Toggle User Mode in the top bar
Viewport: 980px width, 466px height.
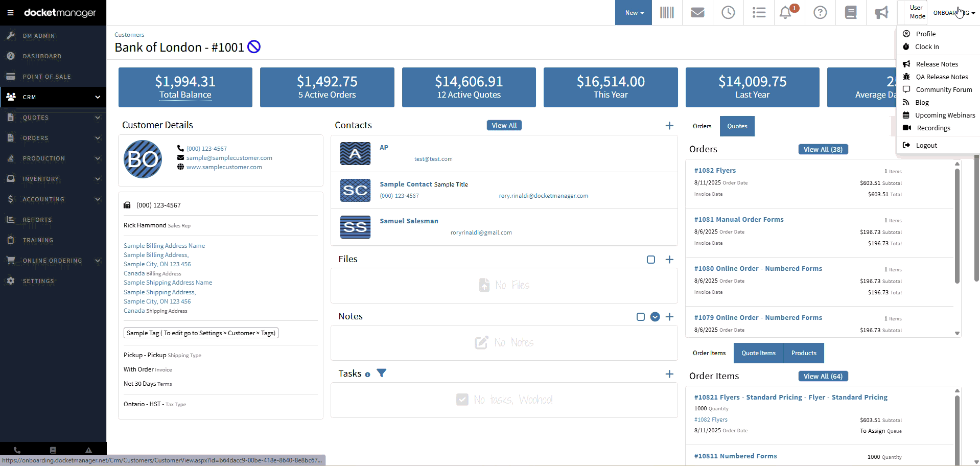pos(917,12)
